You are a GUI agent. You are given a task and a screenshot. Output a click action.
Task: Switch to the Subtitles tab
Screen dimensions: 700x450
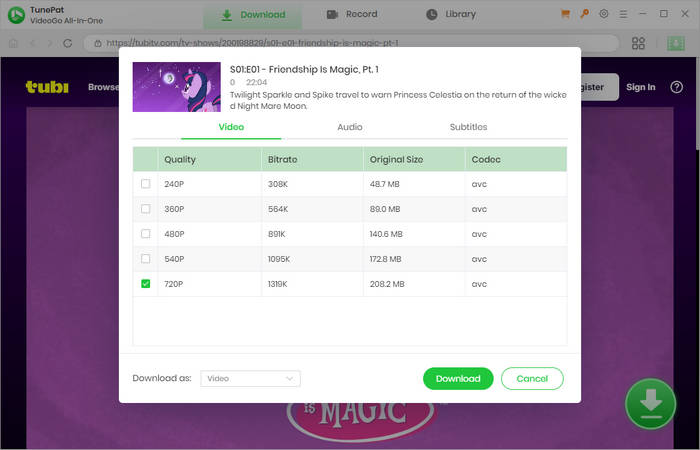click(x=468, y=127)
